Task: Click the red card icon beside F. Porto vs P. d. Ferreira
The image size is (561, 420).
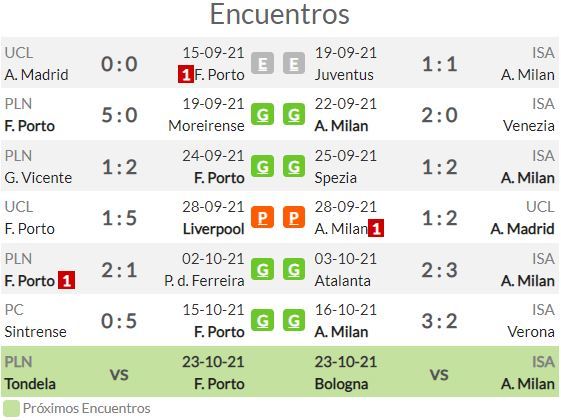Action: pos(67,280)
